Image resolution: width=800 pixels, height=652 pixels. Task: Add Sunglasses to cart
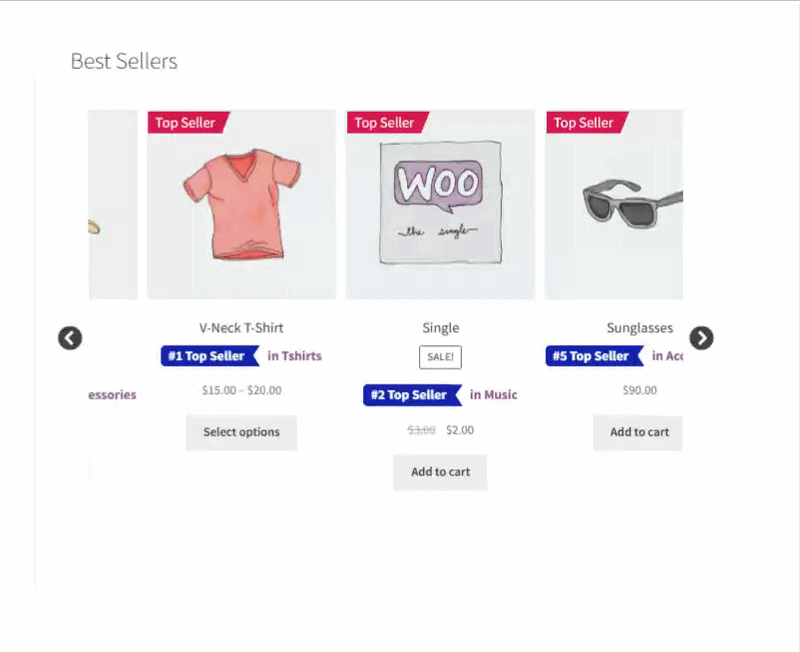(638, 432)
